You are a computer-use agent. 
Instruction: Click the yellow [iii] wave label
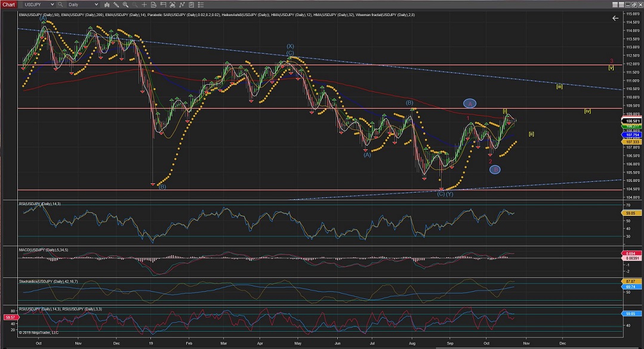click(x=559, y=87)
